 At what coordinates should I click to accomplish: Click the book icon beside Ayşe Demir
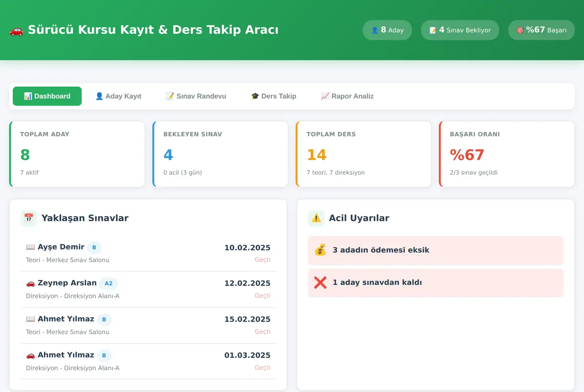coord(31,247)
